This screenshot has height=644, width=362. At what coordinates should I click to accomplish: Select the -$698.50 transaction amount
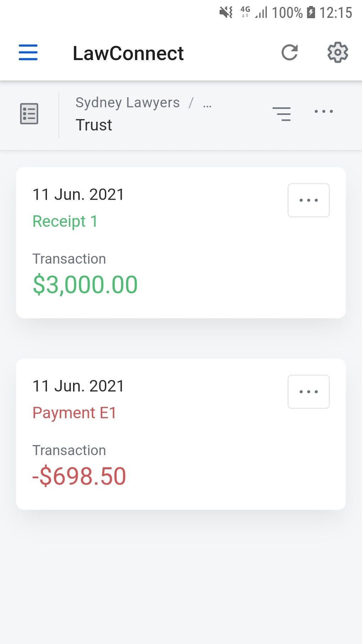[79, 476]
